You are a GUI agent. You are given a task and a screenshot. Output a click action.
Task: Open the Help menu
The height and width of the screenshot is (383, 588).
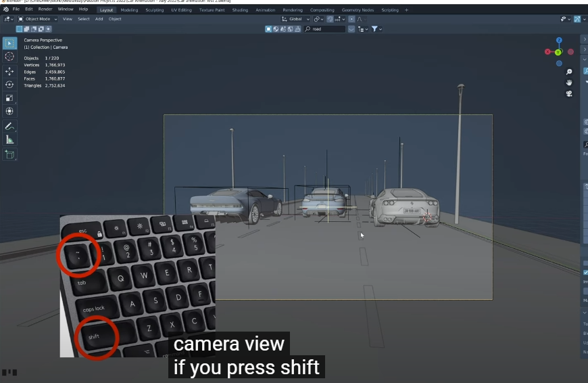pos(83,9)
